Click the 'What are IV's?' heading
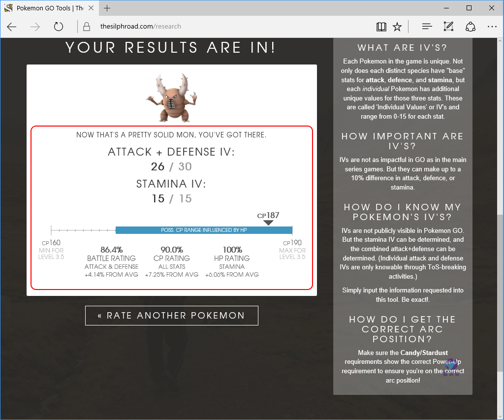Screen dimensions: 504x420 [x=403, y=48]
